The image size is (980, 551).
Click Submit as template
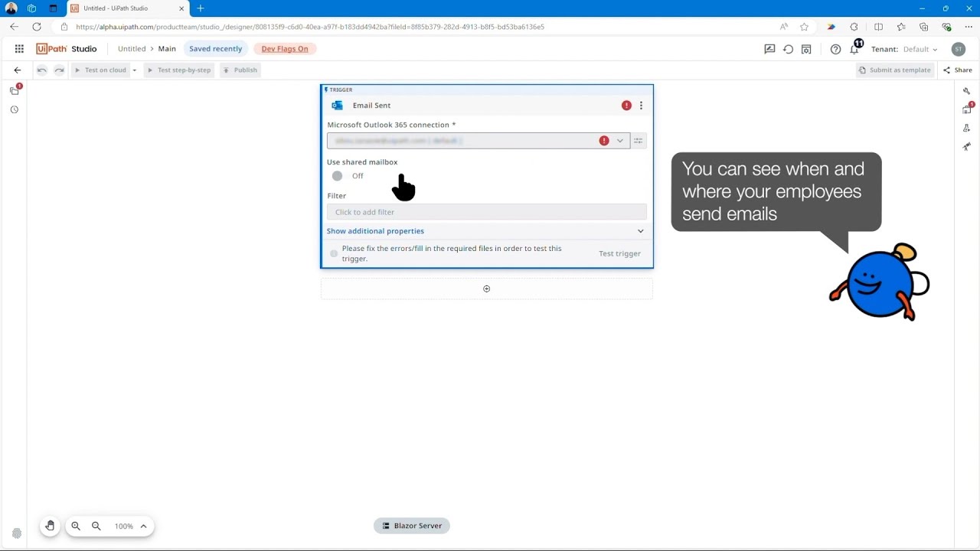tap(895, 70)
